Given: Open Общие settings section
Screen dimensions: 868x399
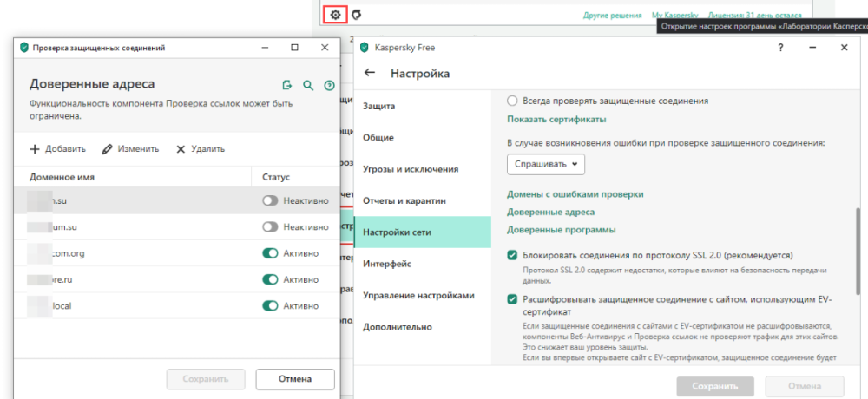Looking at the screenshot, I should pyautogui.click(x=423, y=138).
